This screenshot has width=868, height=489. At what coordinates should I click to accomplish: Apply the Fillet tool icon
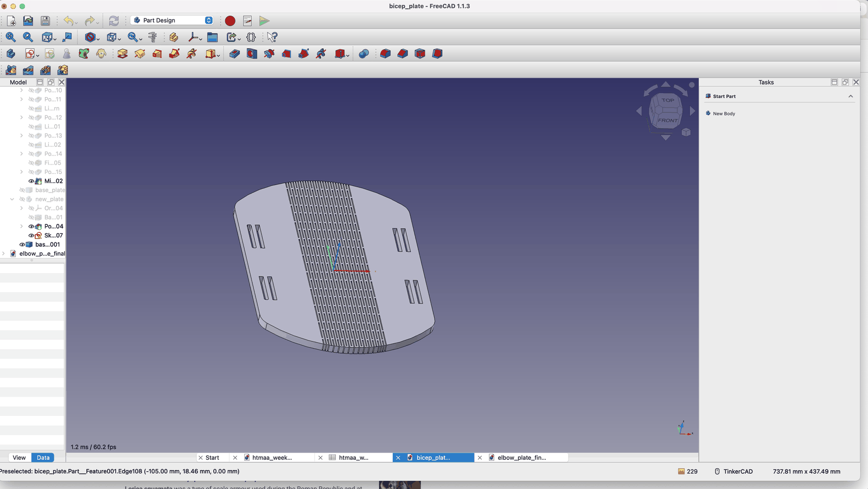tap(385, 54)
